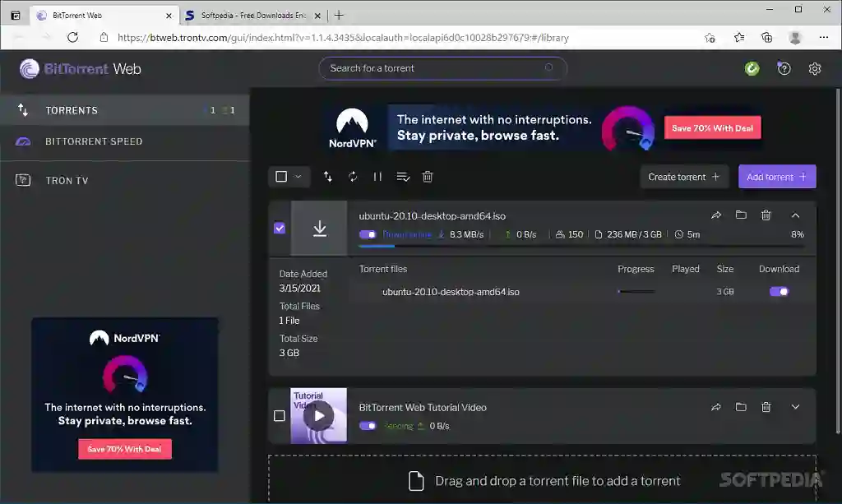Screen dimensions: 842x504
Task: Click the ubuntu file progress bar
Action: coord(636,291)
